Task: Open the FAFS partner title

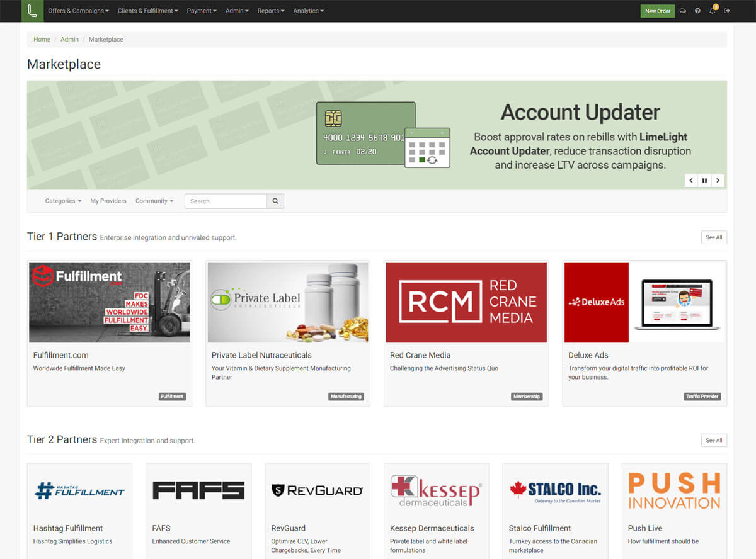Action: pyautogui.click(x=161, y=528)
